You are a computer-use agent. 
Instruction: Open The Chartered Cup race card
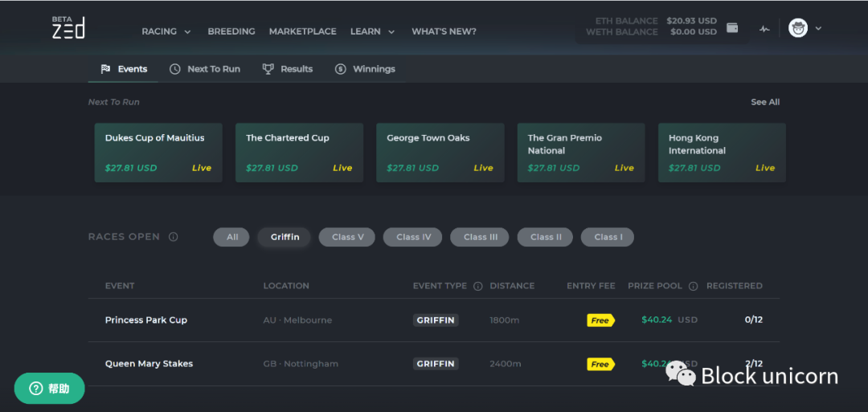click(300, 153)
